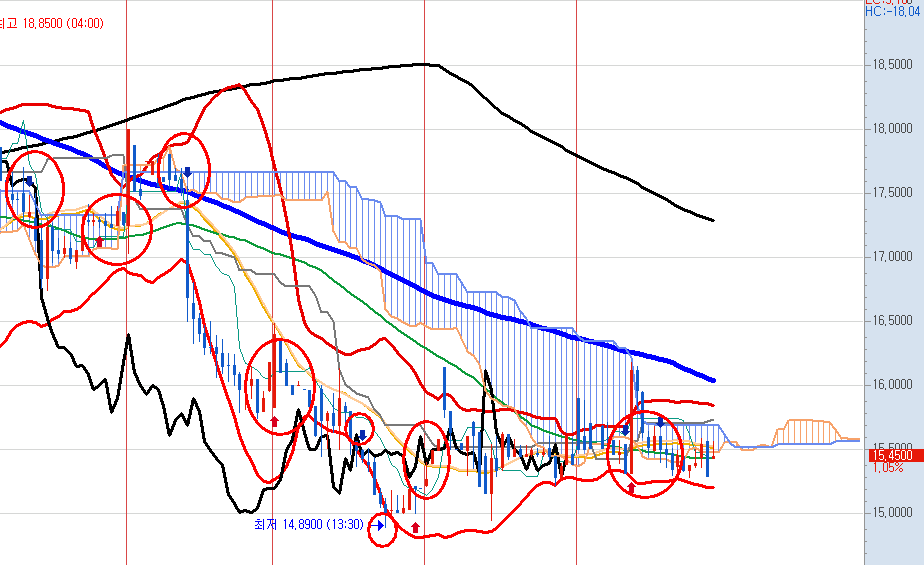The width and height of the screenshot is (924, 565).
Task: Select the 17,0000 price axis label
Action: [x=892, y=257]
